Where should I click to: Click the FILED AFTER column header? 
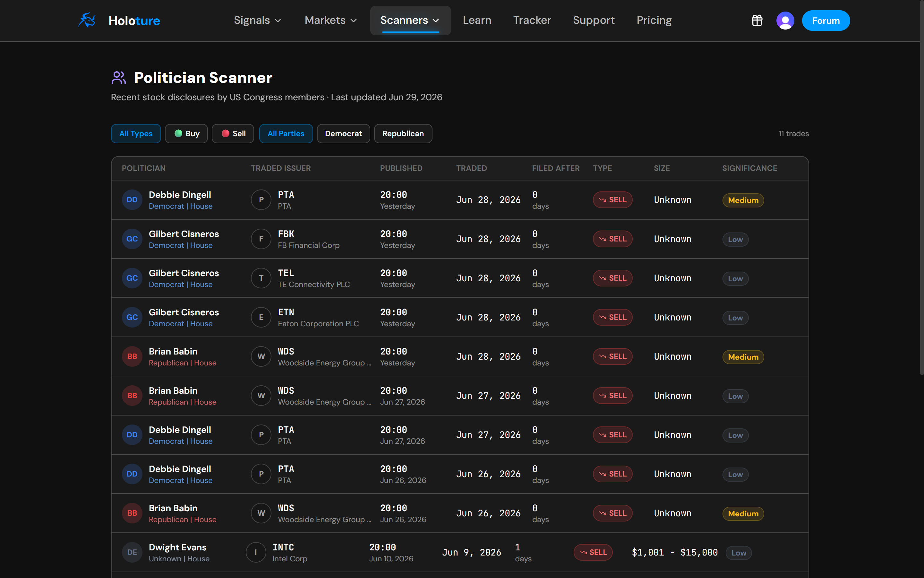point(556,168)
